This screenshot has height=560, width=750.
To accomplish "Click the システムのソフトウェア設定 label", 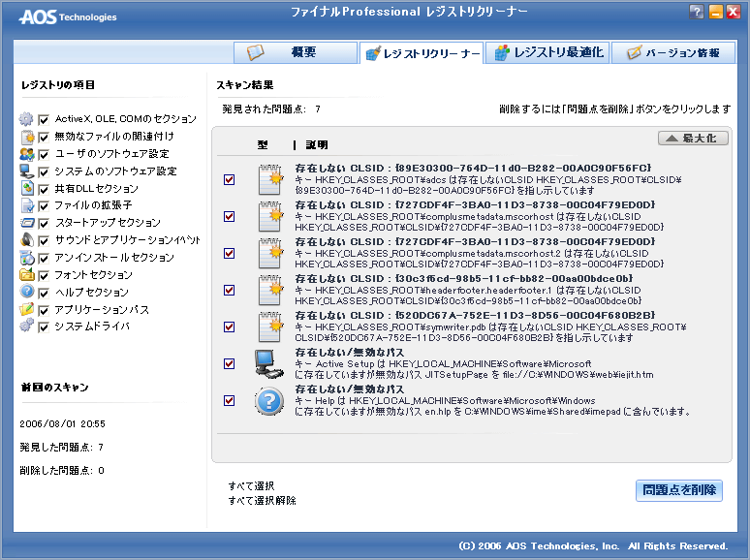I will (115, 171).
